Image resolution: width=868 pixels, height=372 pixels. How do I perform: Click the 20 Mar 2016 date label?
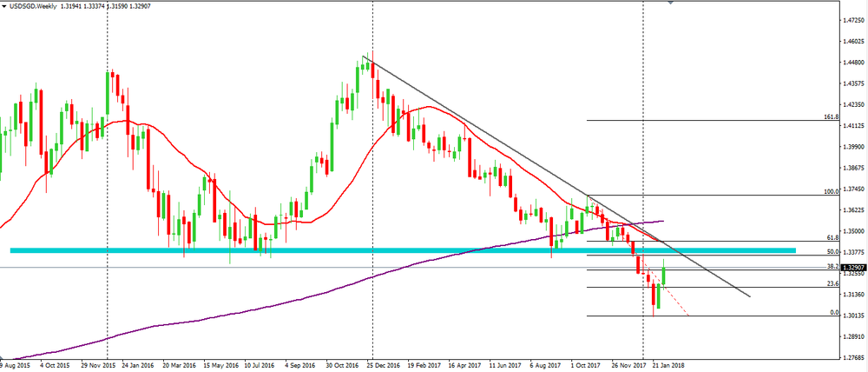180,366
